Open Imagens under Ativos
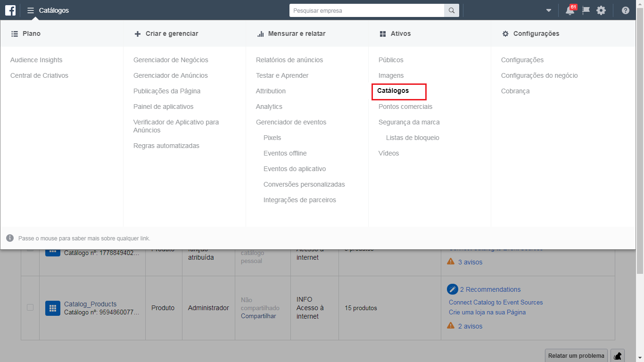The width and height of the screenshot is (644, 362). pos(391,75)
